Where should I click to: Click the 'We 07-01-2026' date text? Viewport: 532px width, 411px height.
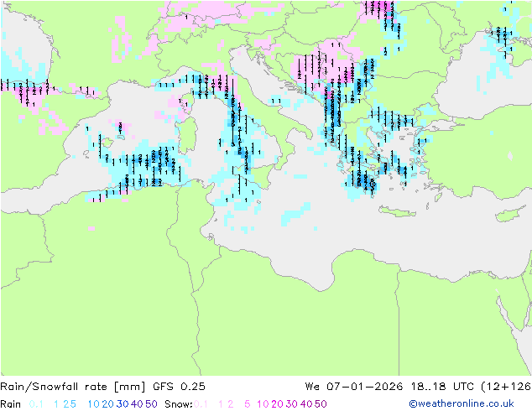(x=354, y=387)
